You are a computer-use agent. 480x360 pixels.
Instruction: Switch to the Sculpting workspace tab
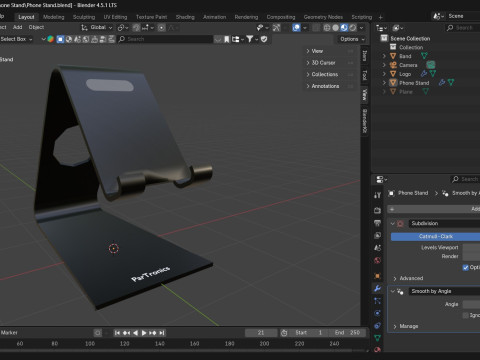pyautogui.click(x=84, y=17)
